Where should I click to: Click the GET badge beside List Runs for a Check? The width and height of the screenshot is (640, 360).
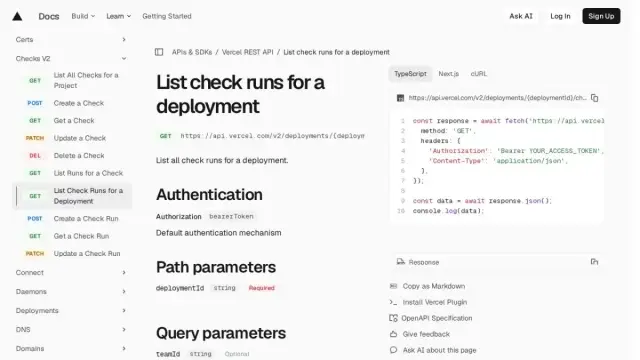pyautogui.click(x=35, y=173)
